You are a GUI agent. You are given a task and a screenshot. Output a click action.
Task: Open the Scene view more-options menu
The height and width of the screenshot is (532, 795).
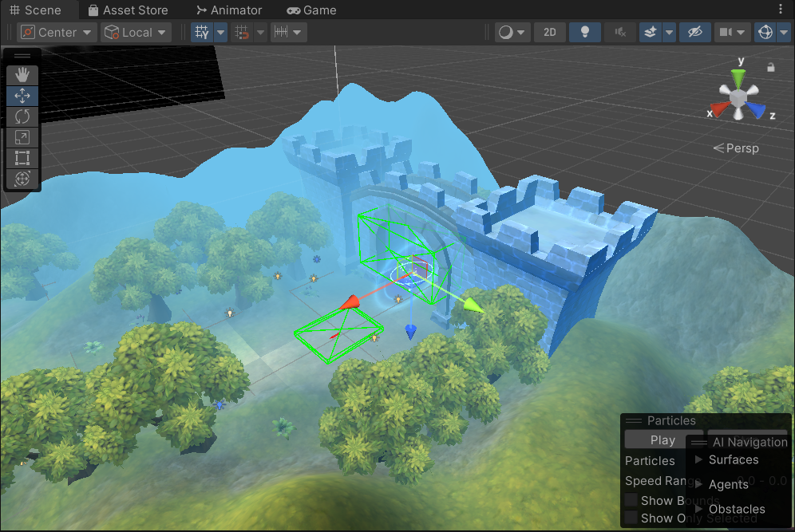[x=781, y=10]
